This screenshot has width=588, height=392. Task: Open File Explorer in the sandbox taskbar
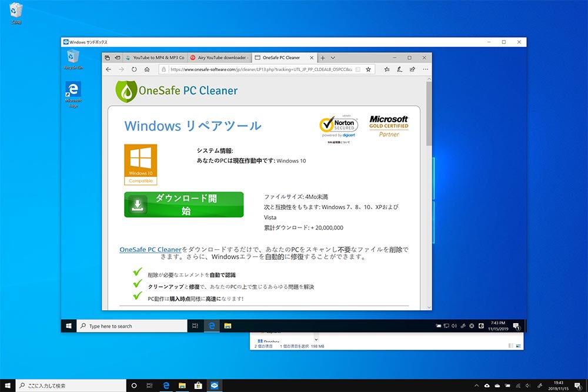(228, 326)
